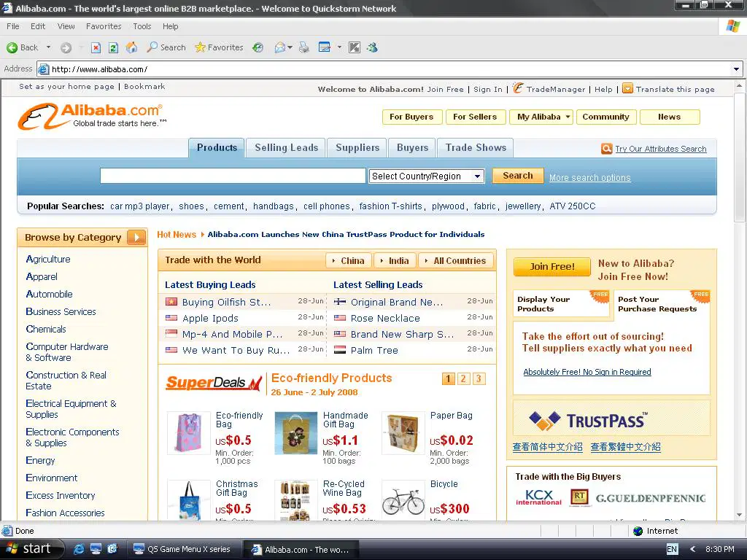Click the Eco-friendly Bag product thumbnail
This screenshot has height=560, width=747.
click(189, 433)
